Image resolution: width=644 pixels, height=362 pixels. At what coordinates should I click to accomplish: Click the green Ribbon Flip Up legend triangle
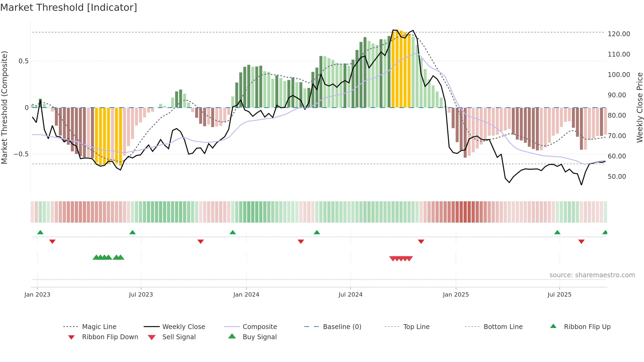[x=553, y=326]
